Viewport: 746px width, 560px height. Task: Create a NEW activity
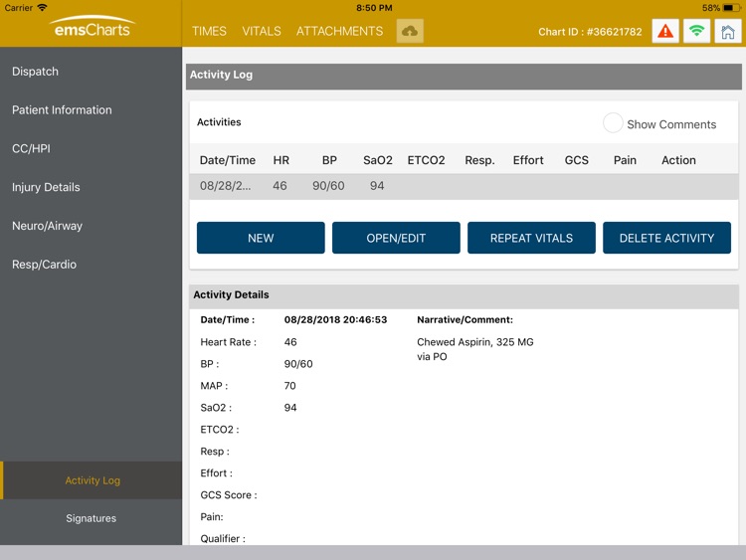click(261, 238)
